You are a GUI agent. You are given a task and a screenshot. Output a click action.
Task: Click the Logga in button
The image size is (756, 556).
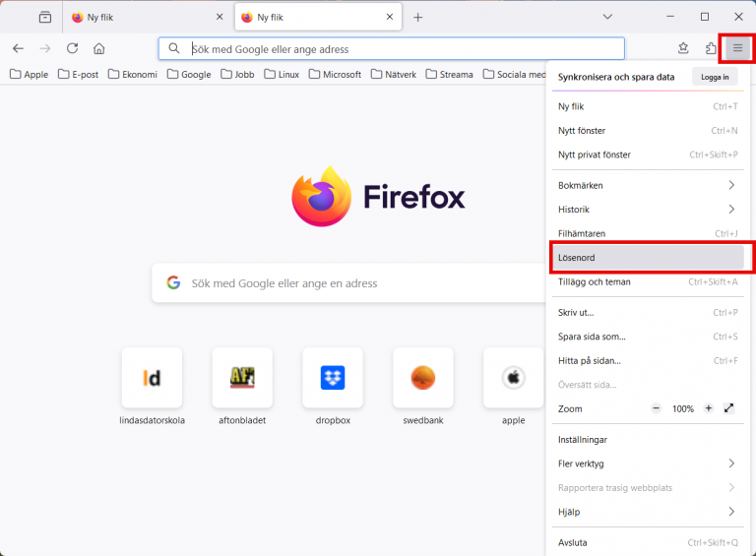click(x=714, y=77)
